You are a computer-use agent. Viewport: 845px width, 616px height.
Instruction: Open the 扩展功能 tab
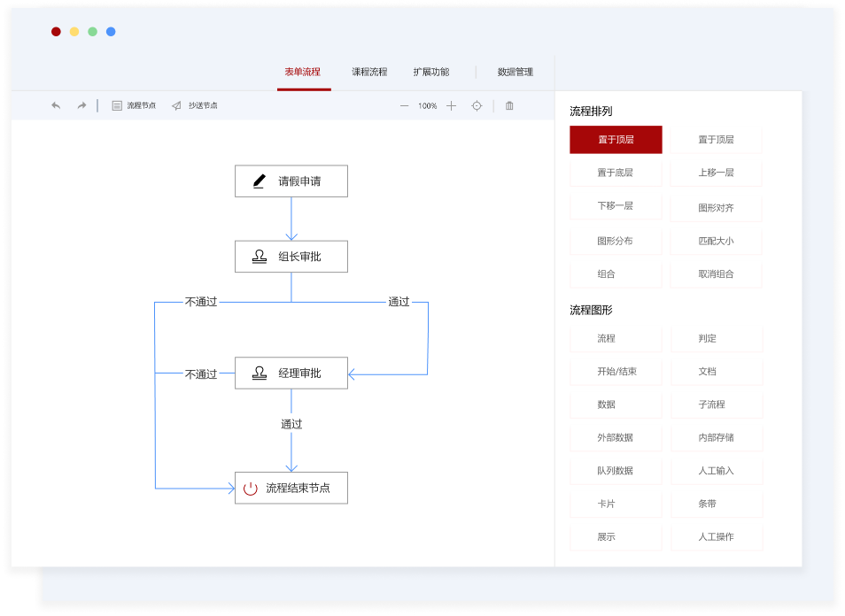(430, 72)
